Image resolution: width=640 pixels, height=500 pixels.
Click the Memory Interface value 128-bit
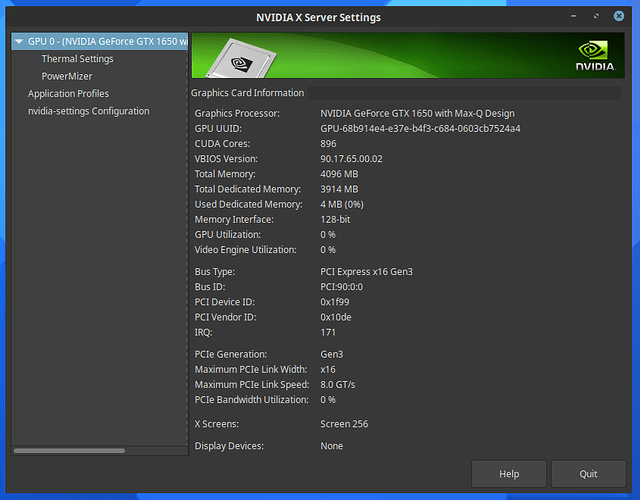(335, 220)
